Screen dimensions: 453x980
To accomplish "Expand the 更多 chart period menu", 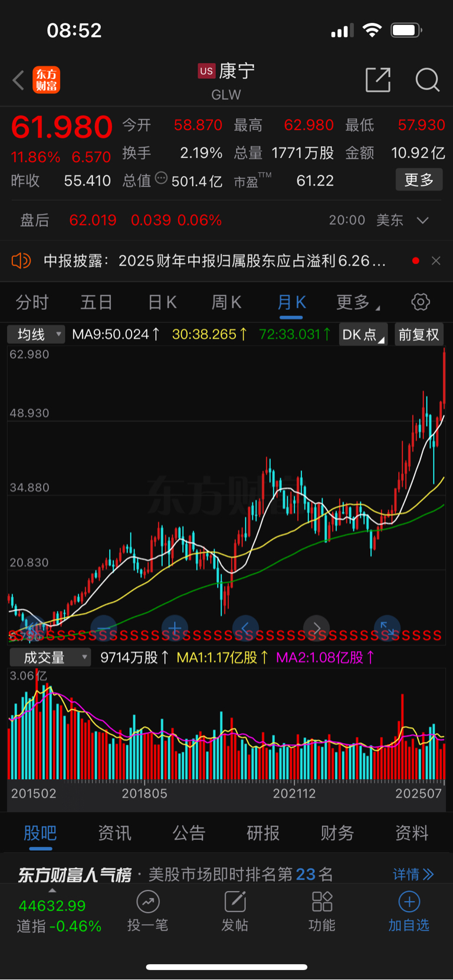I will (358, 302).
